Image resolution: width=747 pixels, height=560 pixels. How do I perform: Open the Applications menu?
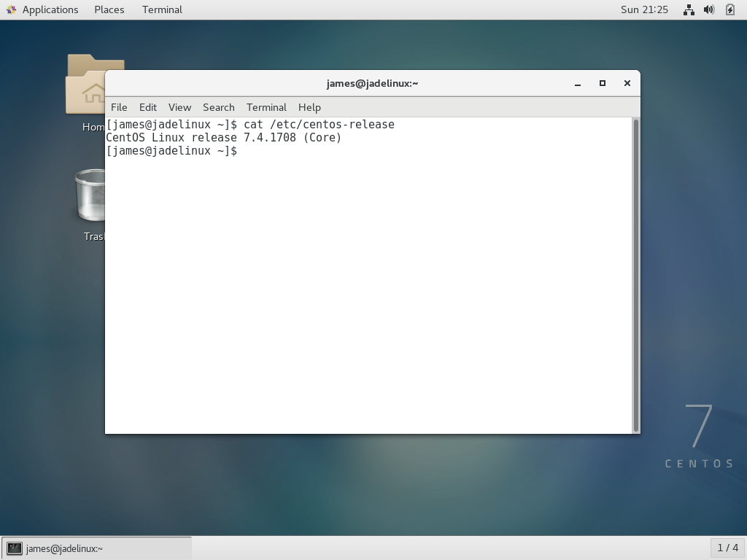click(50, 9)
